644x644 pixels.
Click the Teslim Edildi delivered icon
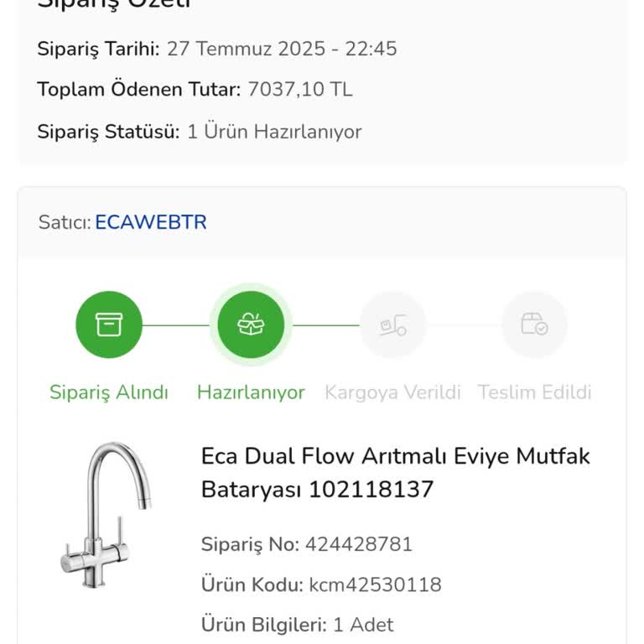coord(534,325)
